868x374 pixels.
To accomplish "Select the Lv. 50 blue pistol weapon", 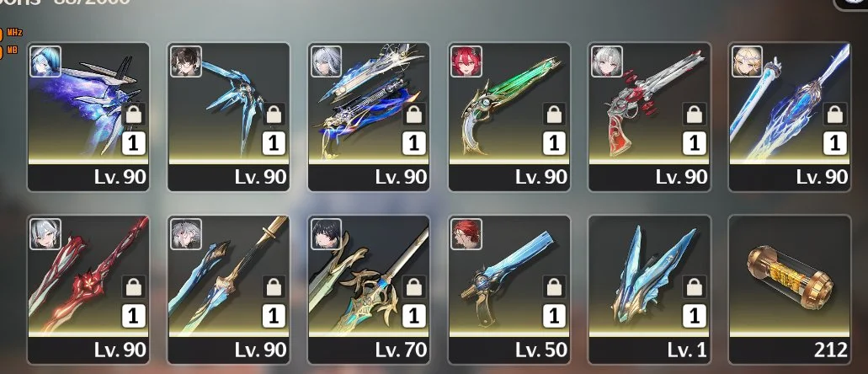I will pyautogui.click(x=509, y=289).
